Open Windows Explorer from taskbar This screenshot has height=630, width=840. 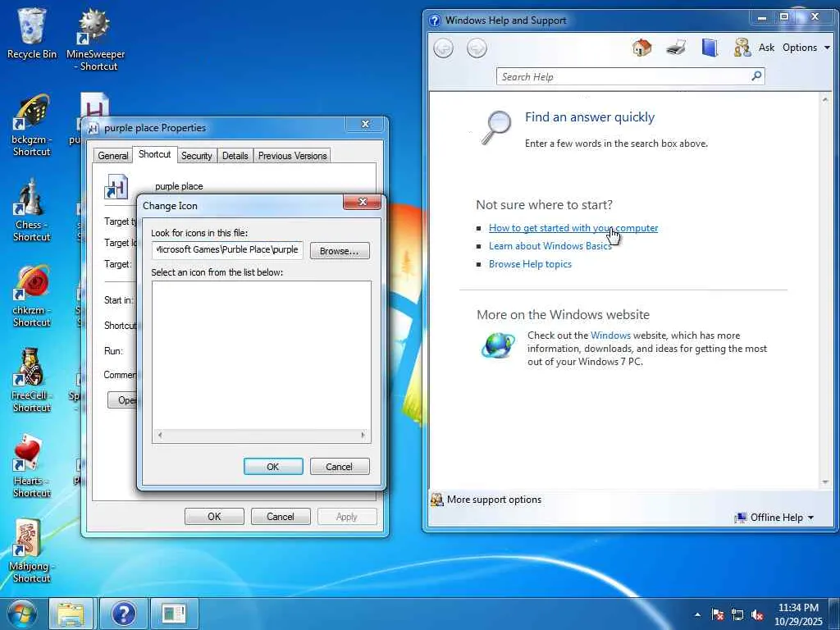pyautogui.click(x=71, y=614)
